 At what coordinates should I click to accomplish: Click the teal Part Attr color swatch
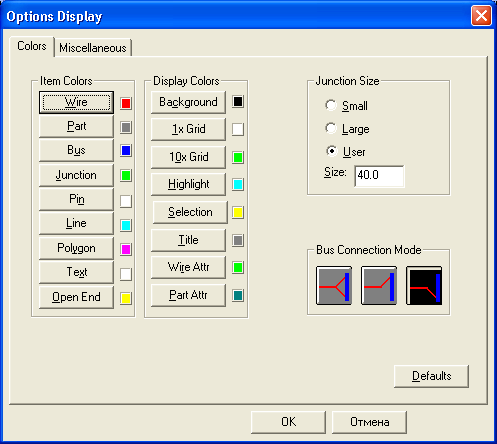point(238,295)
